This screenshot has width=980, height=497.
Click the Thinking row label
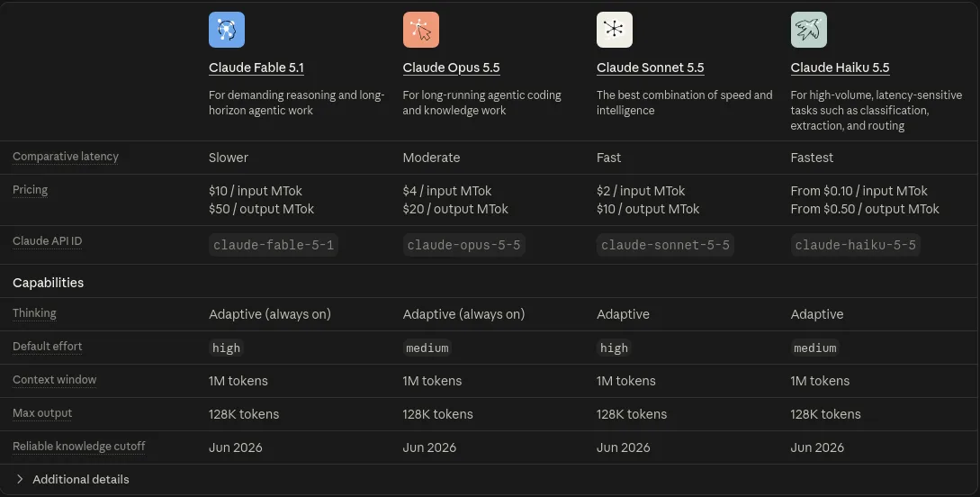click(34, 313)
